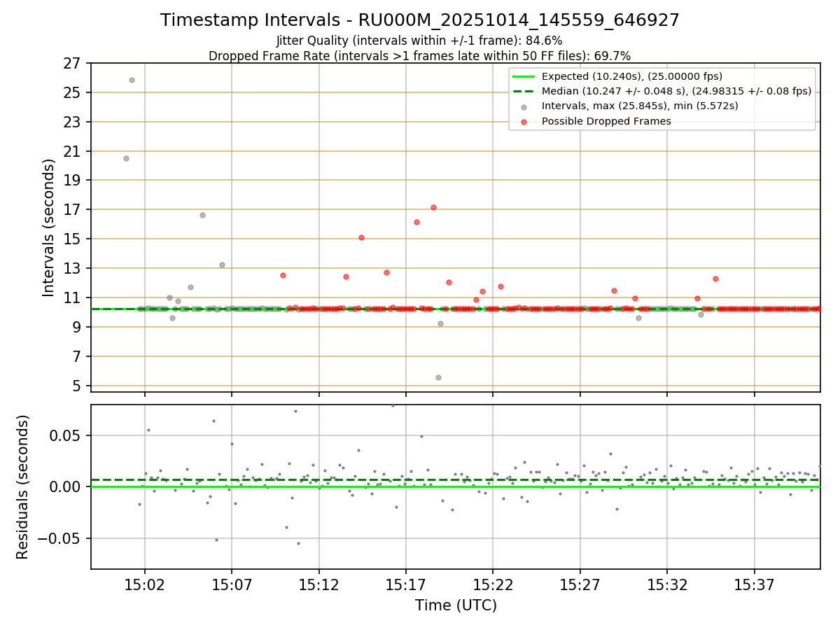Image resolution: width=840 pixels, height=630 pixels.
Task: Click the 15:12 time tick label
Action: 319,584
